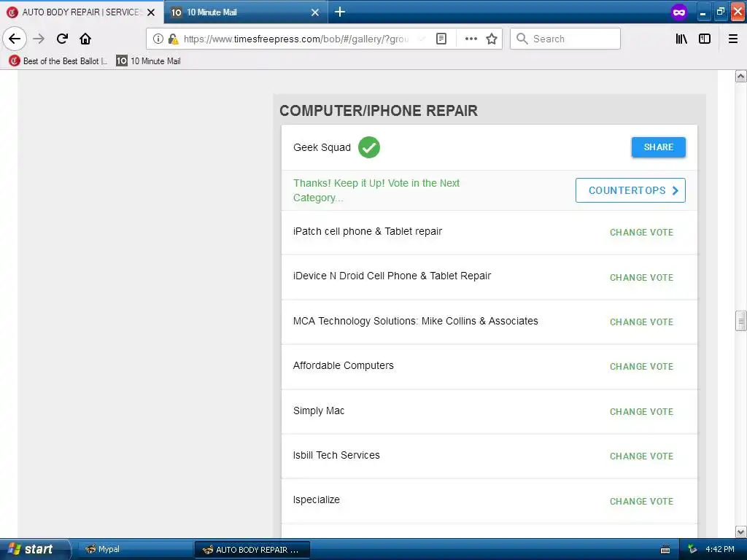This screenshot has height=560, width=747.
Task: Change vote to iDevice N Droid
Action: pos(641,278)
